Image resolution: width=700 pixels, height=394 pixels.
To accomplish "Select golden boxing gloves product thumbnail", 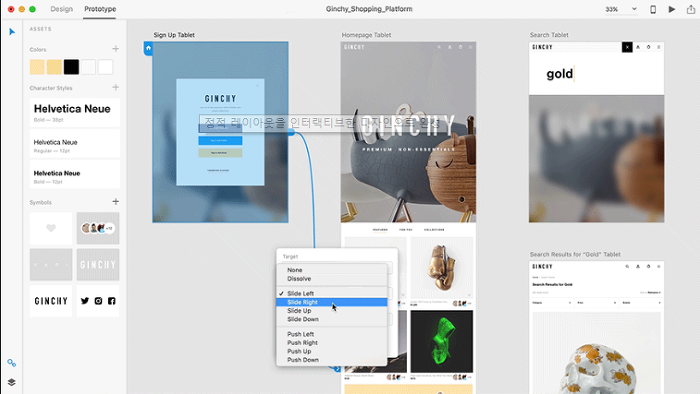I will (442, 267).
